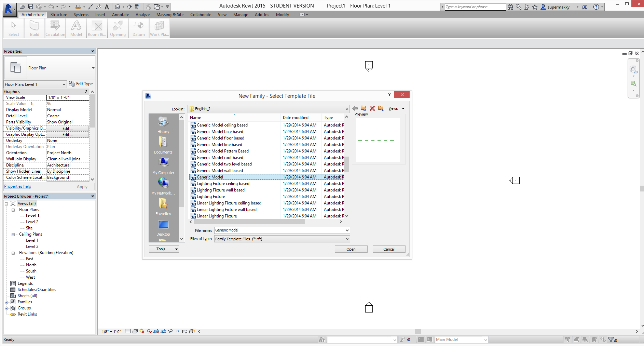Open the Floor Plan: Level 1 instance dropdown
Viewport: 644px width, 346px height.
pos(64,84)
